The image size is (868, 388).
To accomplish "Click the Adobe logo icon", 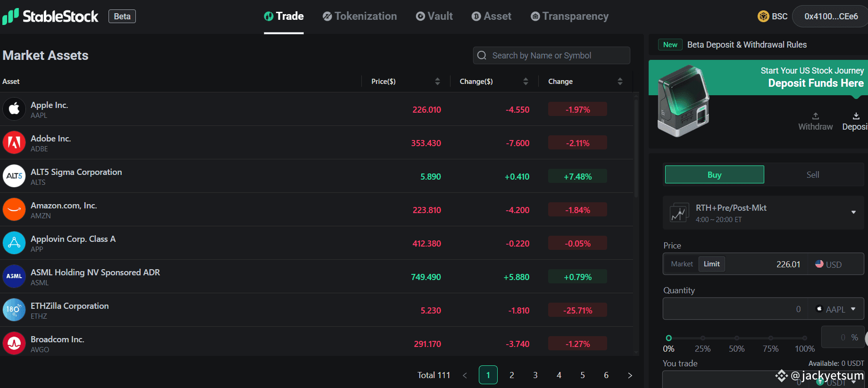I will point(14,142).
